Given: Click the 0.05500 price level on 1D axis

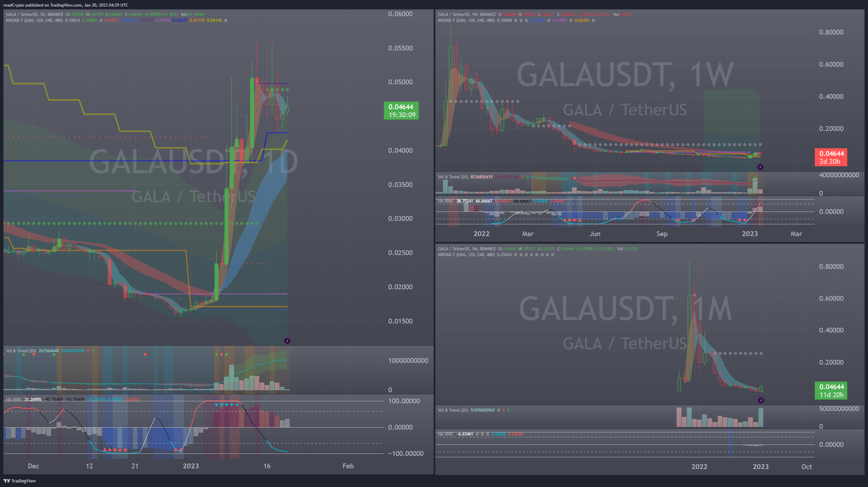Looking at the screenshot, I should coord(400,48).
